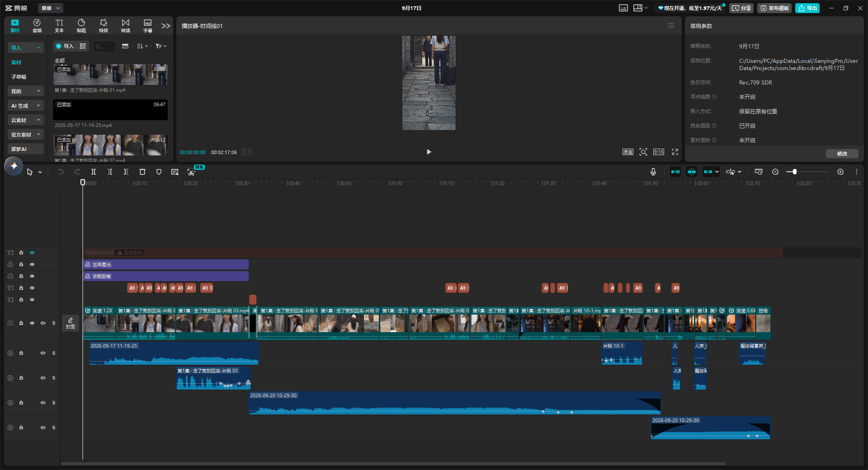Switch to the 音频 audio tab
The image size is (868, 470).
(x=37, y=26)
